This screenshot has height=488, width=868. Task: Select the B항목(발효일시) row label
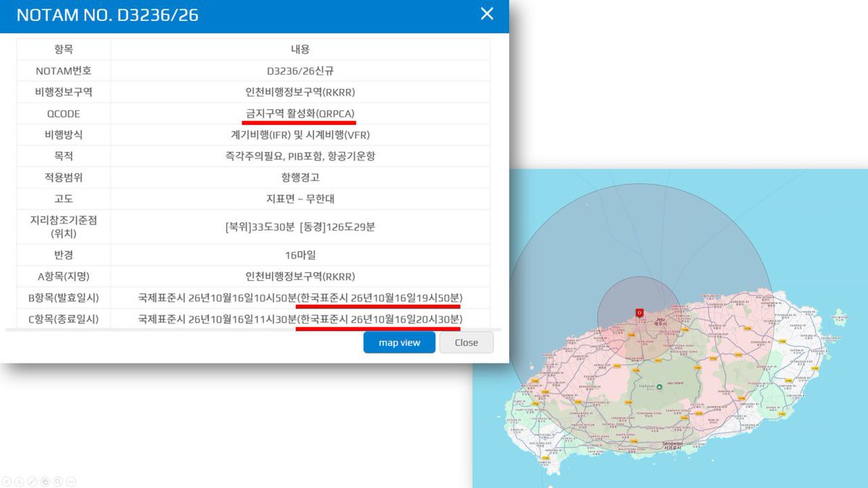[x=64, y=298]
